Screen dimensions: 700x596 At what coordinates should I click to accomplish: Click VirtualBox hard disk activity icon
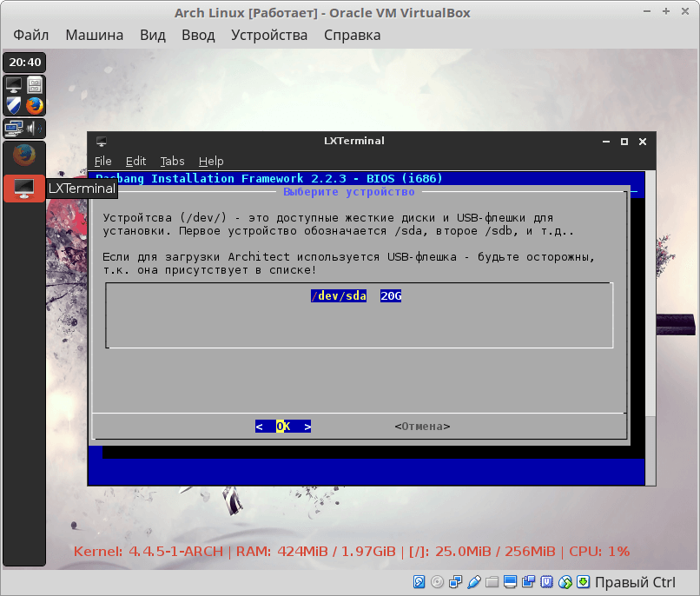pyautogui.click(x=419, y=581)
